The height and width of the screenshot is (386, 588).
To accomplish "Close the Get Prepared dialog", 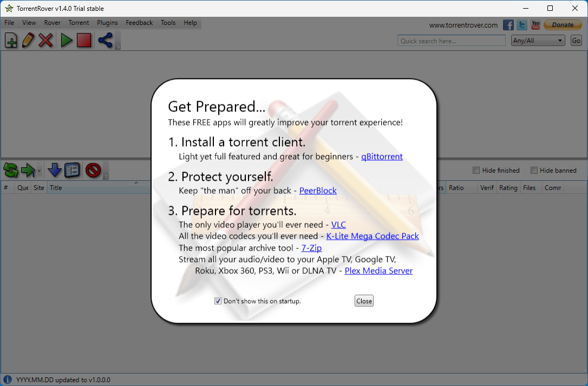I will click(x=364, y=301).
